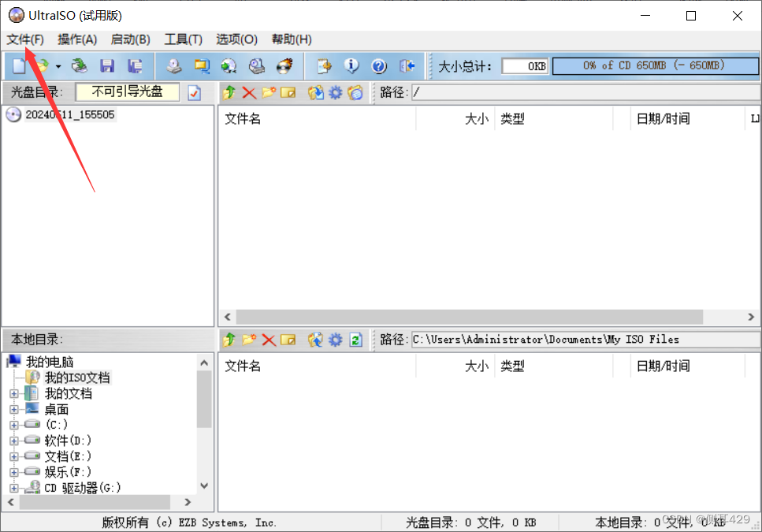The width and height of the screenshot is (762, 532).
Task: Click the add-to-image icon in local toolbar
Action: coord(315,340)
